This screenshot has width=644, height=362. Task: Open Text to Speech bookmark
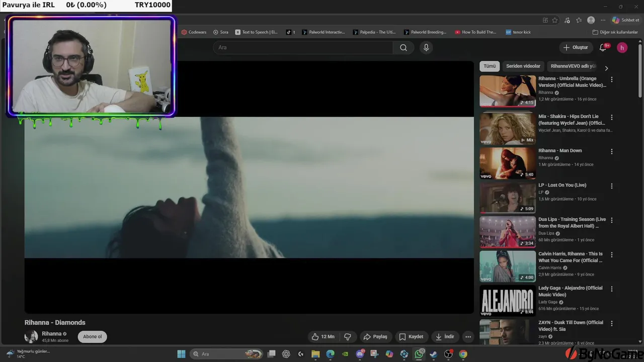[257, 32]
